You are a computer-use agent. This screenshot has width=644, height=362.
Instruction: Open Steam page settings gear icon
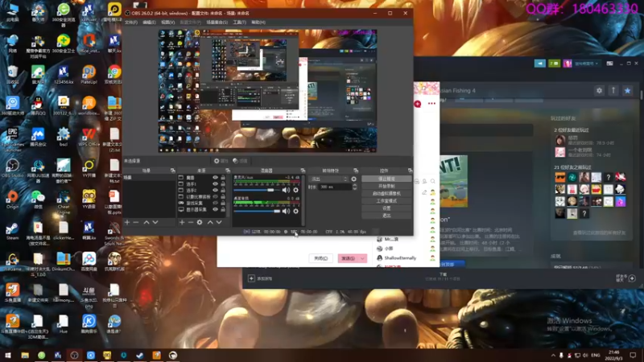pyautogui.click(x=599, y=90)
